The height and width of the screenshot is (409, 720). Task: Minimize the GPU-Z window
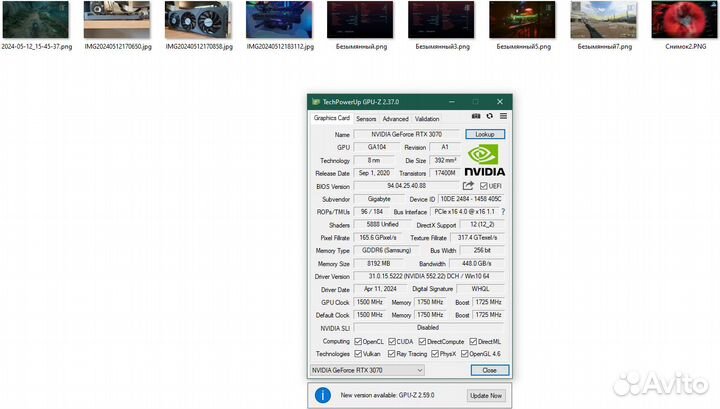452,101
